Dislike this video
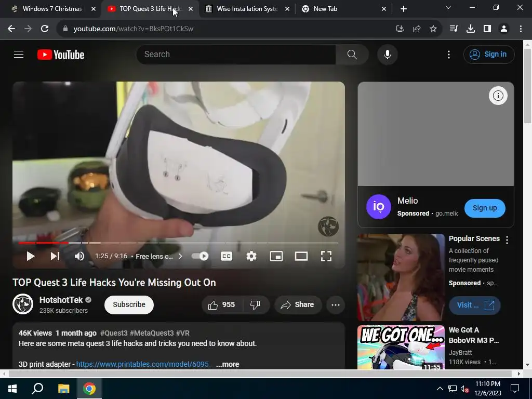The height and width of the screenshot is (399, 532). (256, 304)
